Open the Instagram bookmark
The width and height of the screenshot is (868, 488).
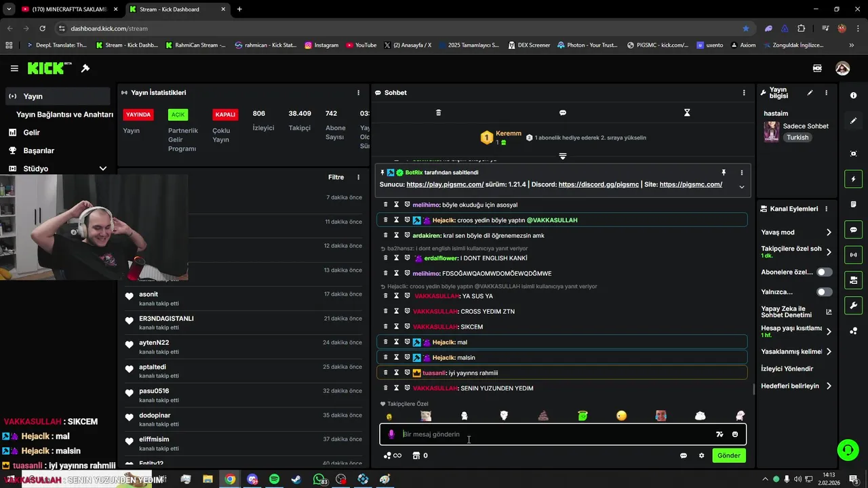321,45
